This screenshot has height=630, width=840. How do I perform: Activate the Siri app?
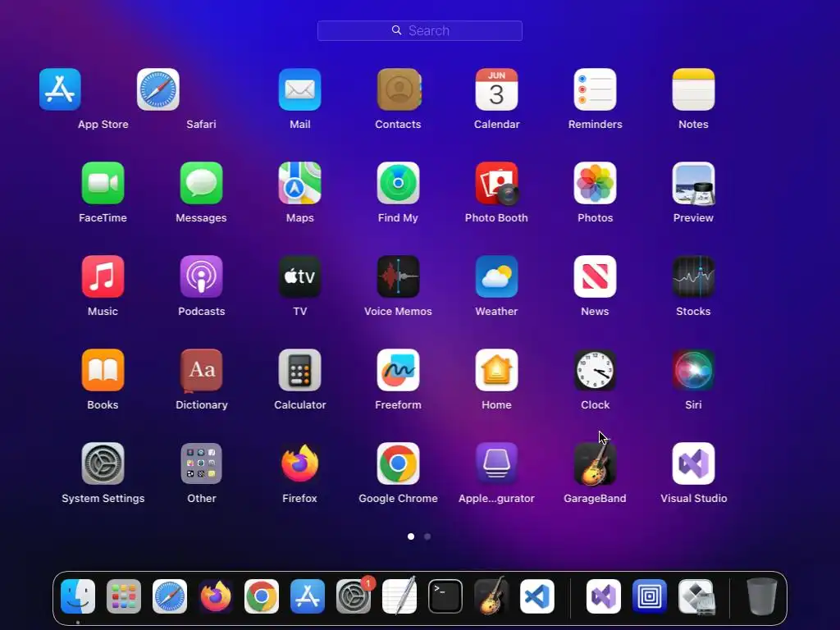click(x=693, y=370)
